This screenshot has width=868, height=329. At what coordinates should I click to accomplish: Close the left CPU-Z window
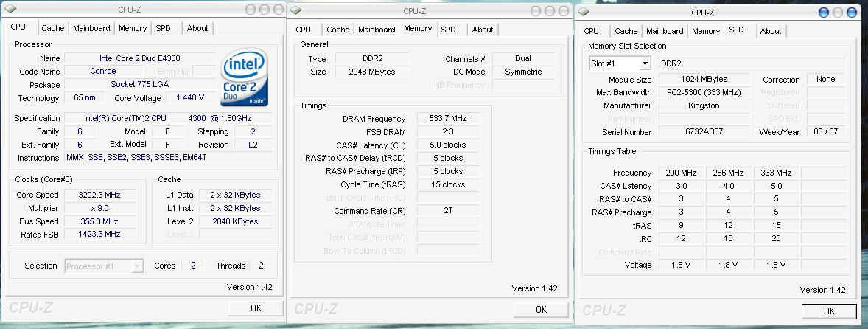coord(279,10)
